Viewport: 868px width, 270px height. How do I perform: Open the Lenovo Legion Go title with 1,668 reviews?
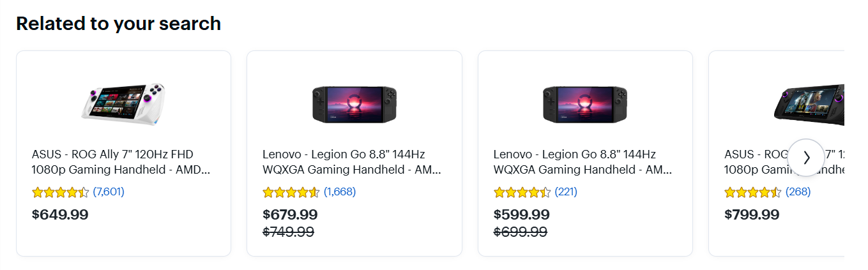(x=352, y=162)
